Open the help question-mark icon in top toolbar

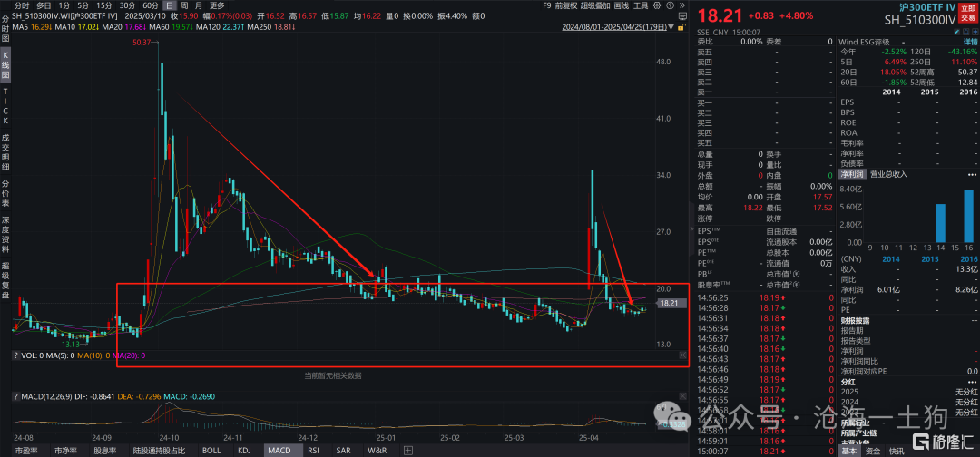pyautogui.click(x=670, y=5)
